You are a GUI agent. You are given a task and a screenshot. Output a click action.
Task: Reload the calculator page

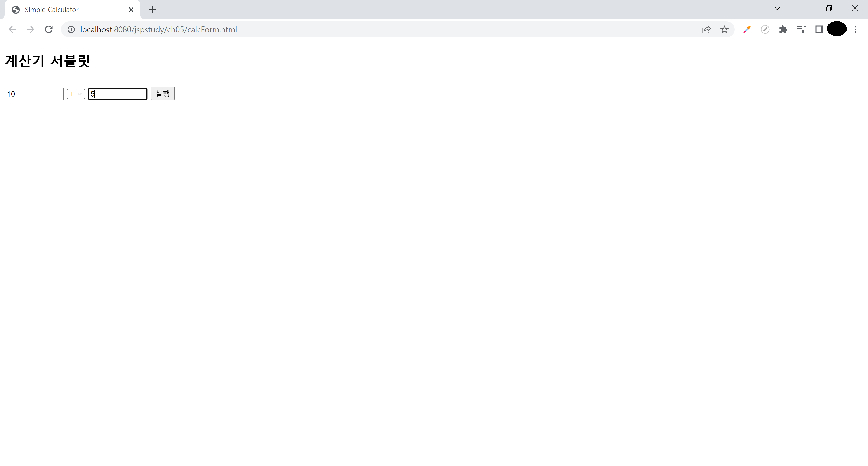pos(49,29)
